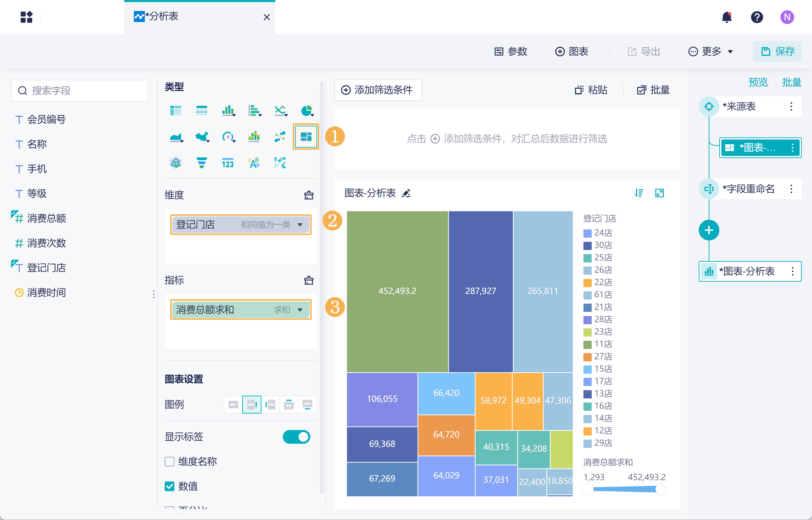Open the notification bell
Image resolution: width=812 pixels, height=520 pixels.
pyautogui.click(x=727, y=17)
